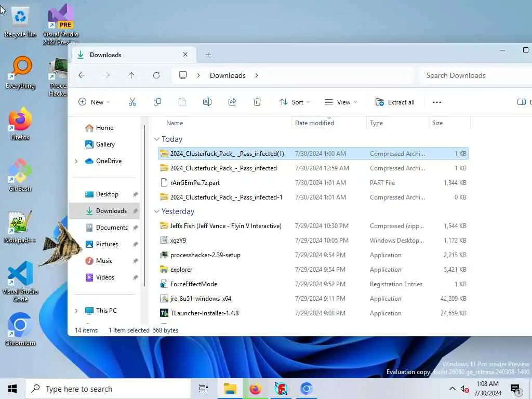Open Gallery in the navigation pane
The width and height of the screenshot is (532, 399).
tap(105, 144)
